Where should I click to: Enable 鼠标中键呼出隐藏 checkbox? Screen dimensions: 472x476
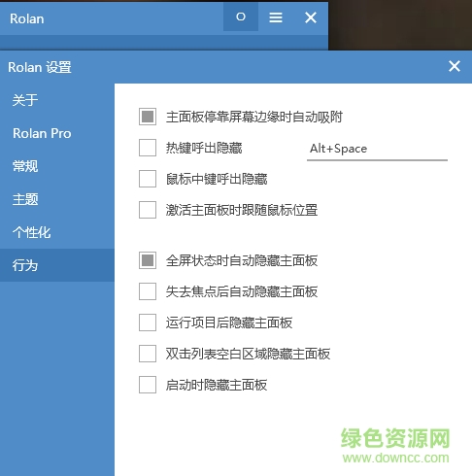point(148,179)
